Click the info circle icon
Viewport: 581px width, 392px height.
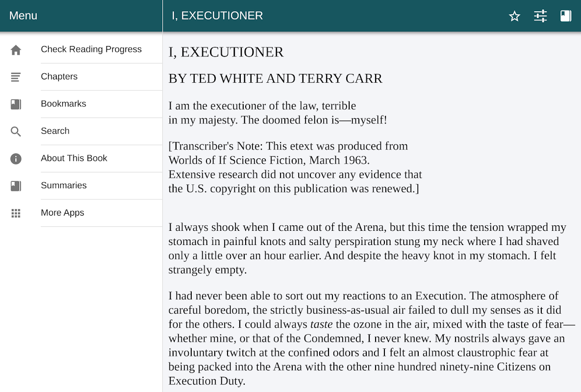[16, 158]
